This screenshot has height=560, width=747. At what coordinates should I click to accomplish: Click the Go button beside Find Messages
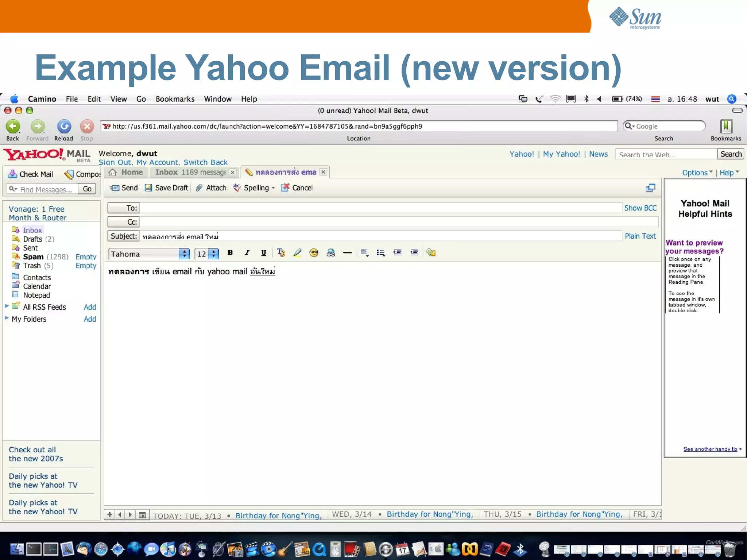(x=87, y=189)
